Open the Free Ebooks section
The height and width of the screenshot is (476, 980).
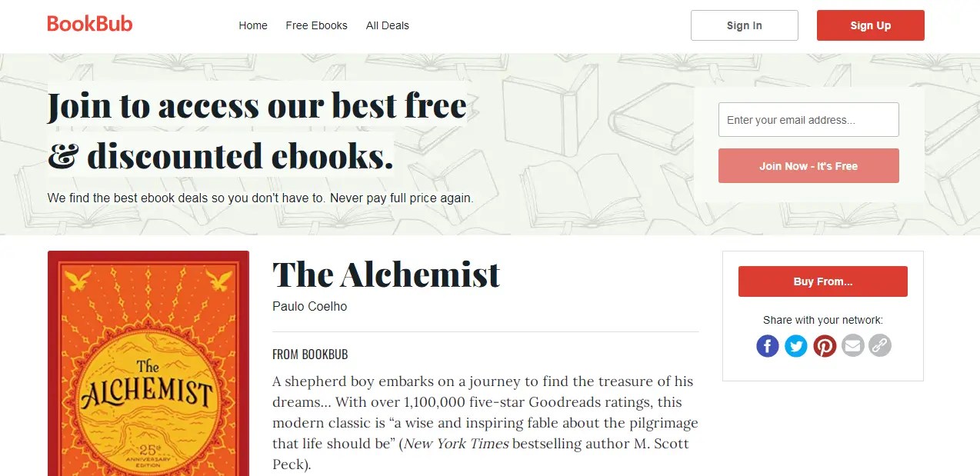click(316, 25)
